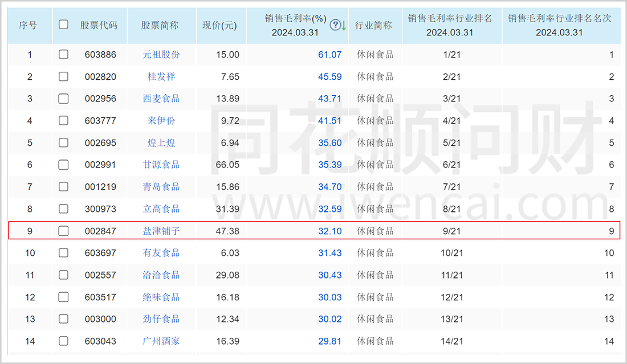This screenshot has width=627, height=364.
Task: Open the 元祖股份 stock link
Action: (x=161, y=54)
